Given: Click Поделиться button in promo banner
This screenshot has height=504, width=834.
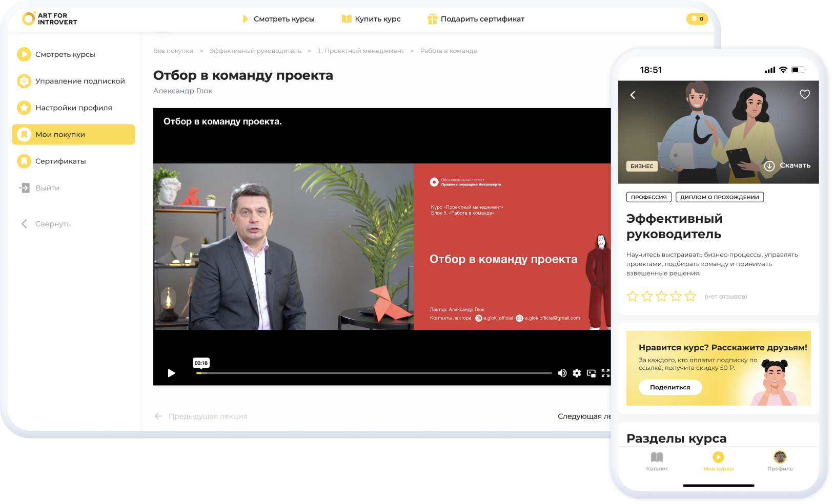Looking at the screenshot, I should pyautogui.click(x=670, y=387).
